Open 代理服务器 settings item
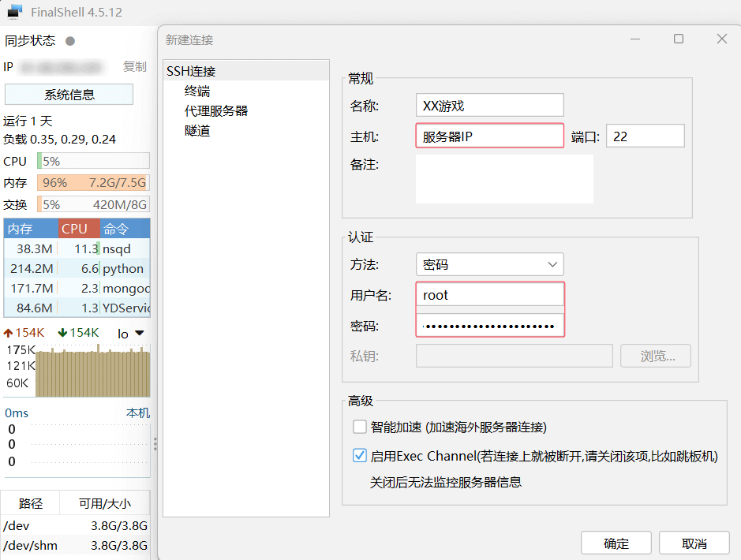Screen dimensions: 741x560 pyautogui.click(x=216, y=110)
